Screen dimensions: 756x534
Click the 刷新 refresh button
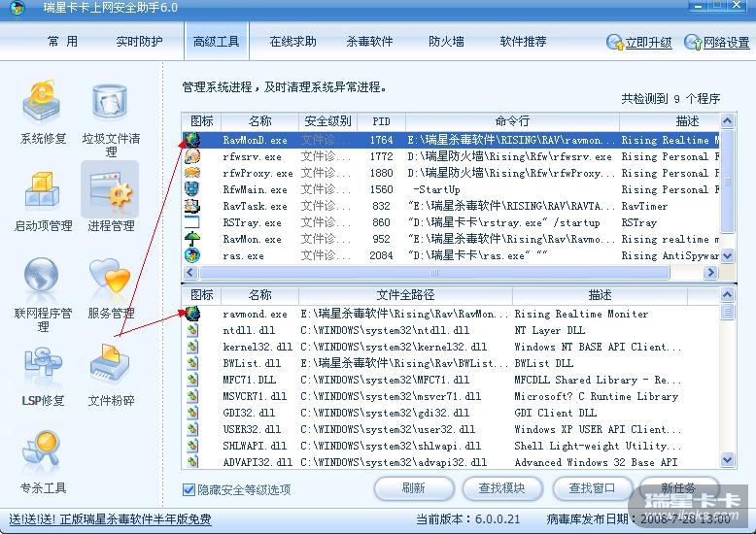(x=414, y=488)
